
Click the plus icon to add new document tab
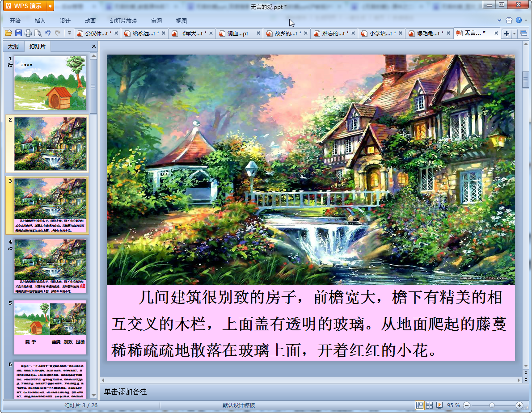click(507, 33)
